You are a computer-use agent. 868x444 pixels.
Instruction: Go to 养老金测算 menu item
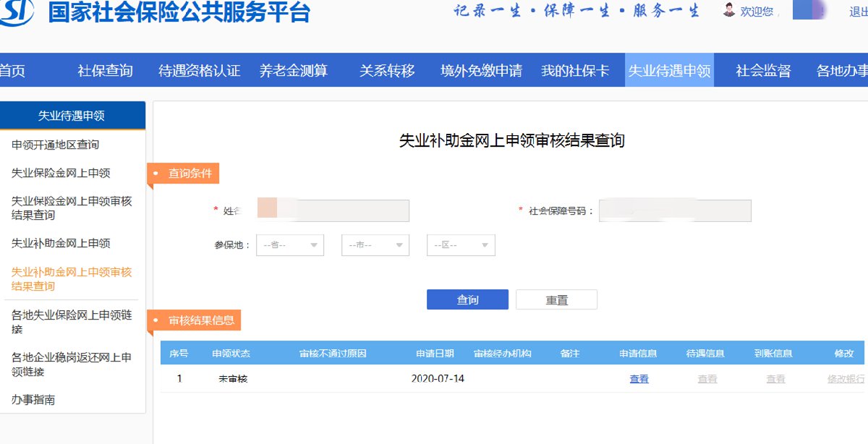(x=294, y=71)
